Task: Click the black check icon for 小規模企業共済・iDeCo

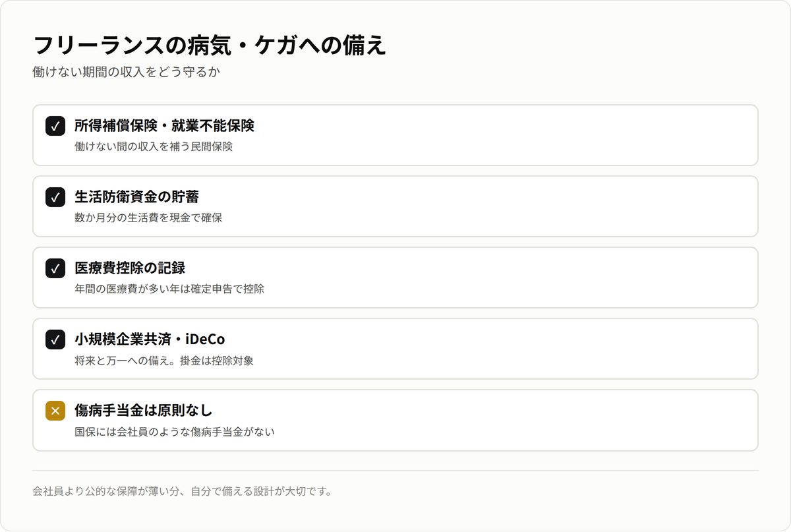Action: coord(55,340)
